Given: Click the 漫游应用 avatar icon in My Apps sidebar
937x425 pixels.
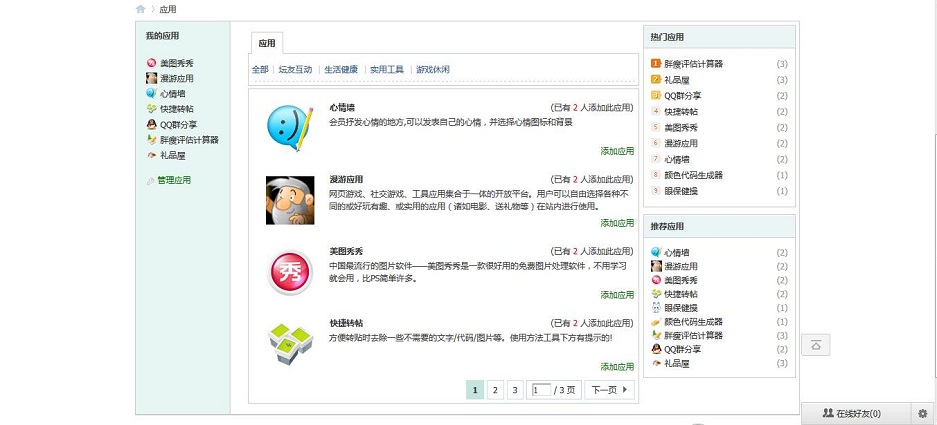Looking at the screenshot, I should tap(152, 78).
